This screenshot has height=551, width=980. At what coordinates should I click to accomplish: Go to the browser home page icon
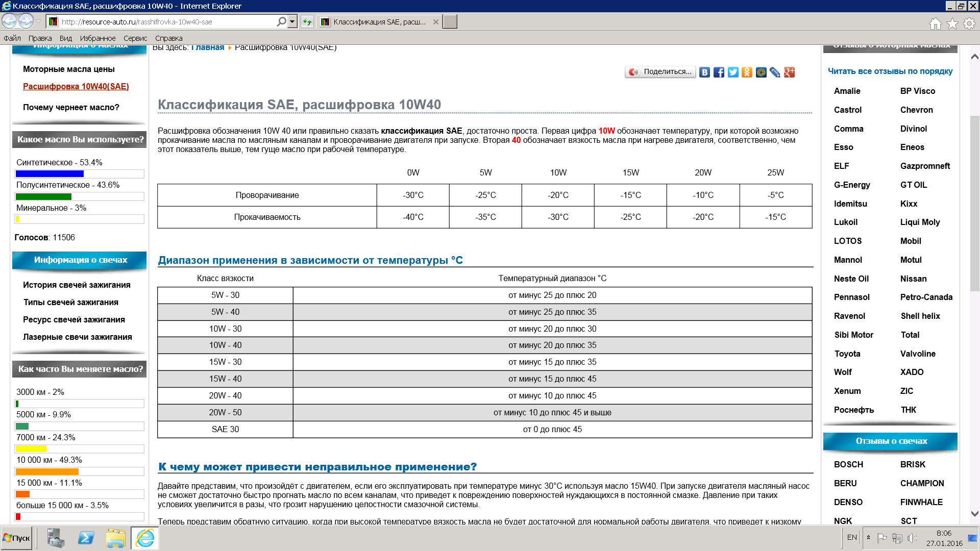935,23
